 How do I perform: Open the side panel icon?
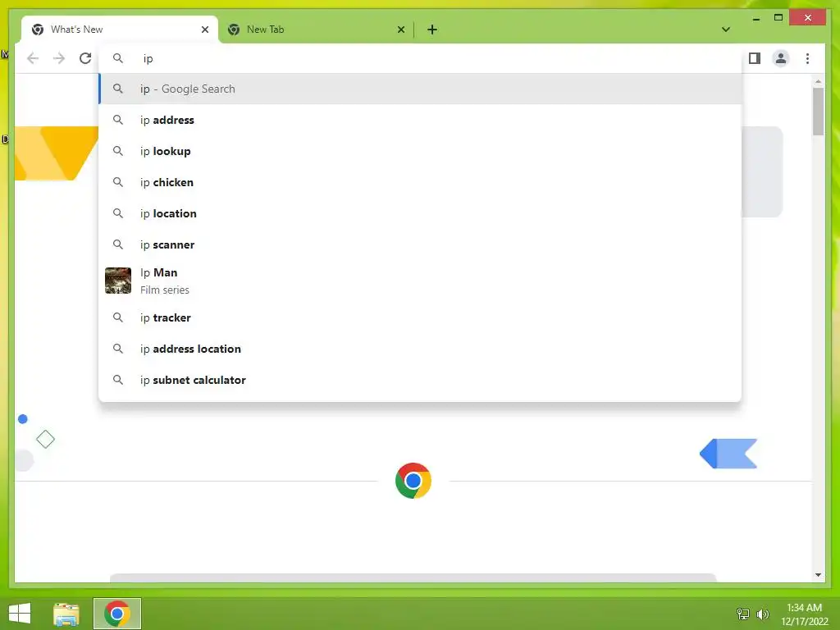pyautogui.click(x=755, y=58)
